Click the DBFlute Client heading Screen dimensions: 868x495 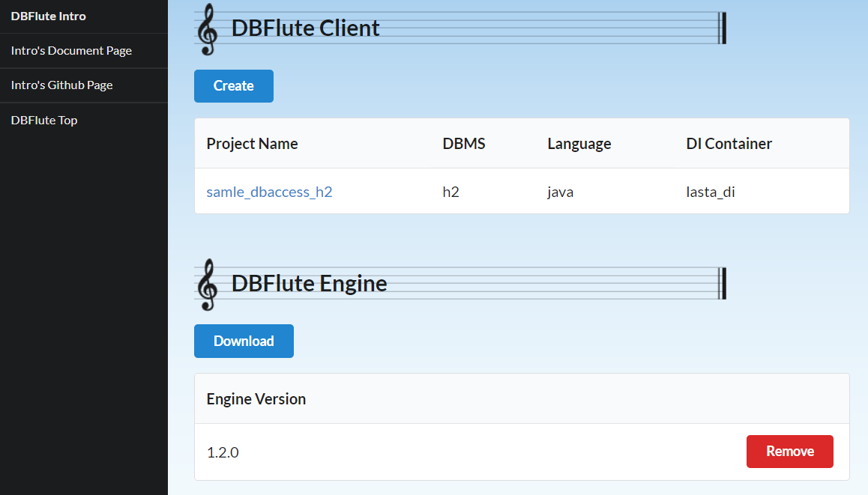pos(305,28)
